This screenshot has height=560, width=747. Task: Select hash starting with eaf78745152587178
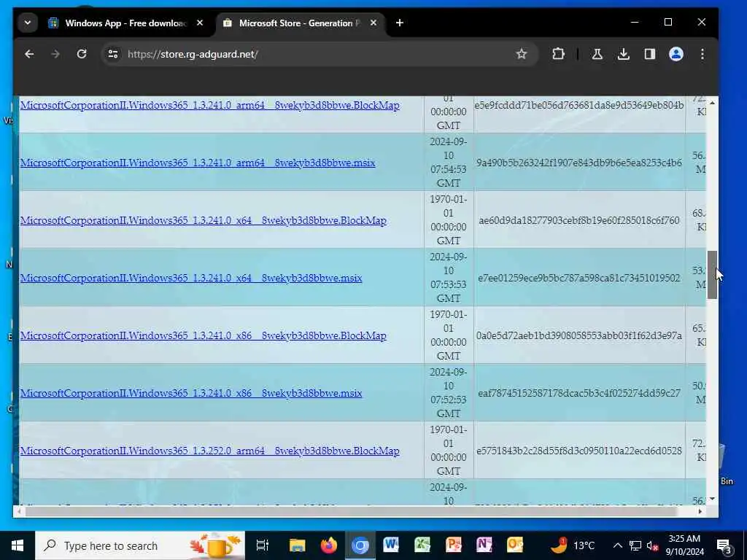click(578, 393)
